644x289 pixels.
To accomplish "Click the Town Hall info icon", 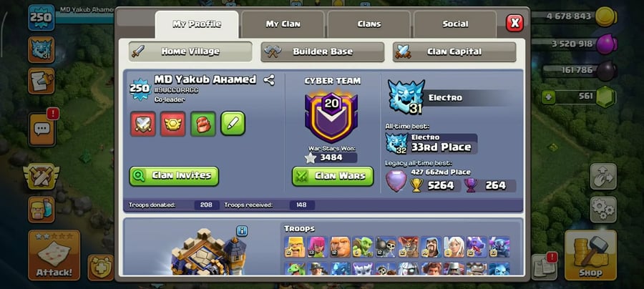I will 242,231.
